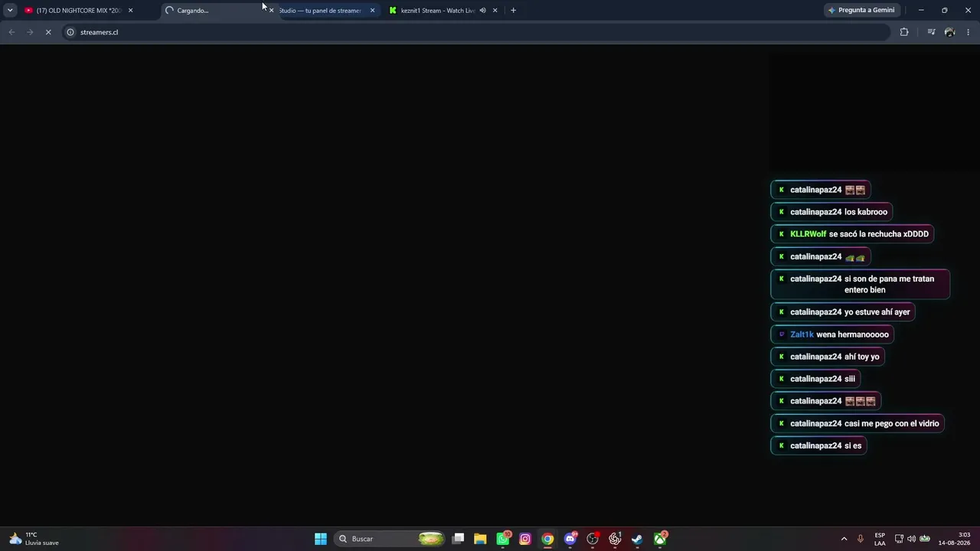This screenshot has width=980, height=551.
Task: Click the microphone icon in system tray
Action: click(x=861, y=539)
